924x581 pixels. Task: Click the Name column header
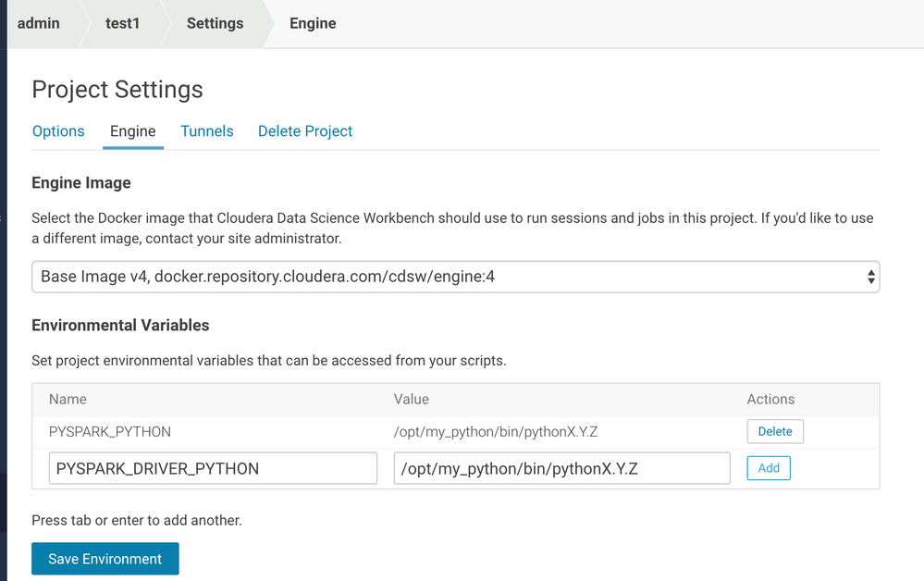tap(68, 400)
